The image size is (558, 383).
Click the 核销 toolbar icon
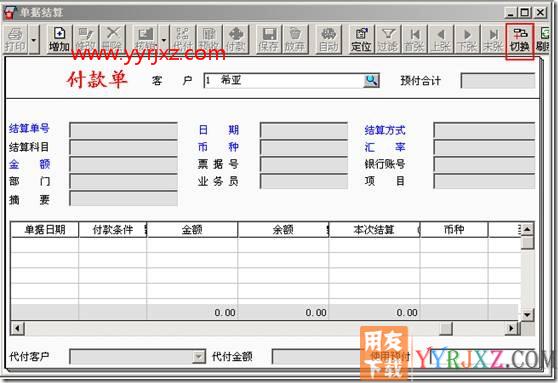pyautogui.click(x=146, y=39)
